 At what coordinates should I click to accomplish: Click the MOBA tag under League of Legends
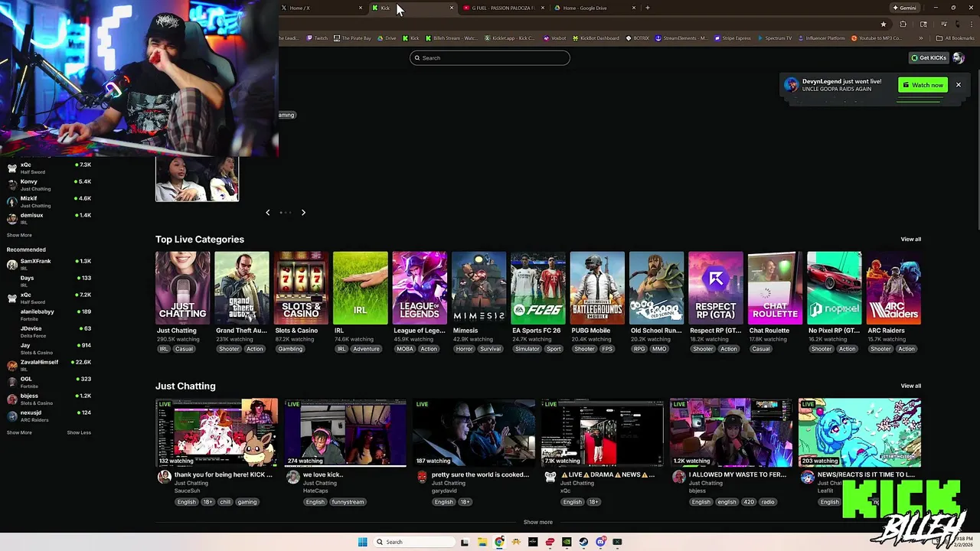404,349
